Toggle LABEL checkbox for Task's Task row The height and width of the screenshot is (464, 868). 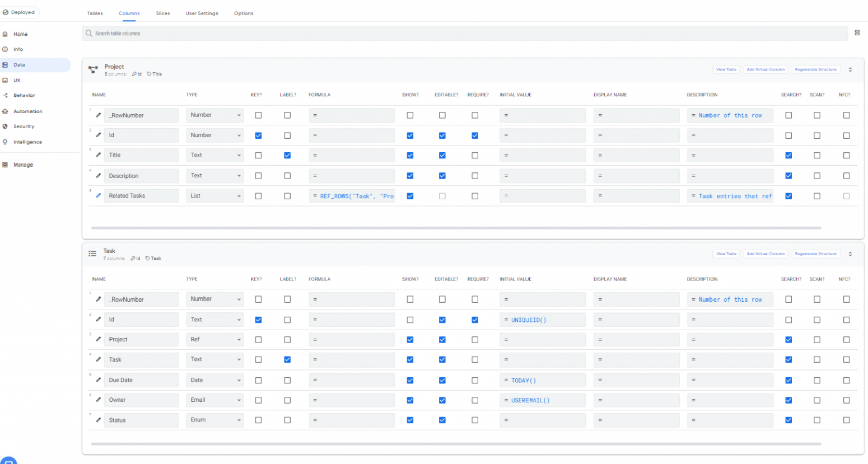[287, 360]
